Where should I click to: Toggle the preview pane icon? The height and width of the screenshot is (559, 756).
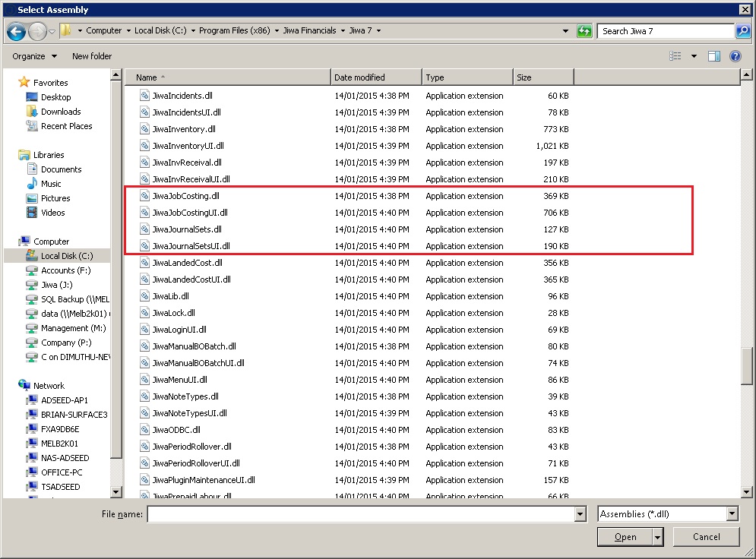pyautogui.click(x=713, y=56)
